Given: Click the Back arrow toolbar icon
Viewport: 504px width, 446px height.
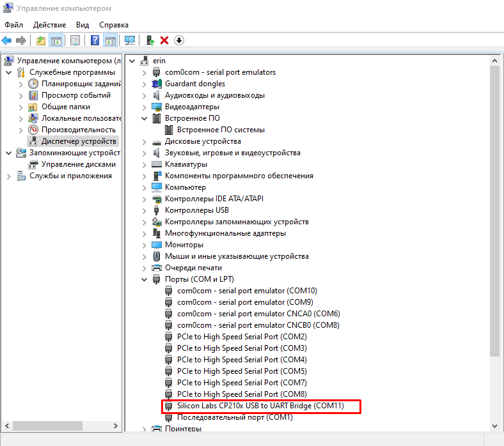Looking at the screenshot, I should [6, 40].
